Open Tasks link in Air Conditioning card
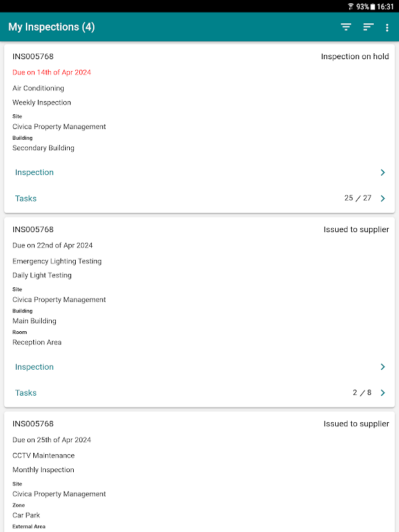The image size is (399, 532). [26, 198]
